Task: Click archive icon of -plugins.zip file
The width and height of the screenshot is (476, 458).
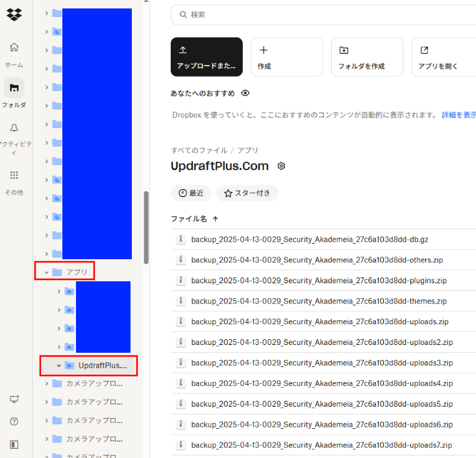Action: point(181,281)
